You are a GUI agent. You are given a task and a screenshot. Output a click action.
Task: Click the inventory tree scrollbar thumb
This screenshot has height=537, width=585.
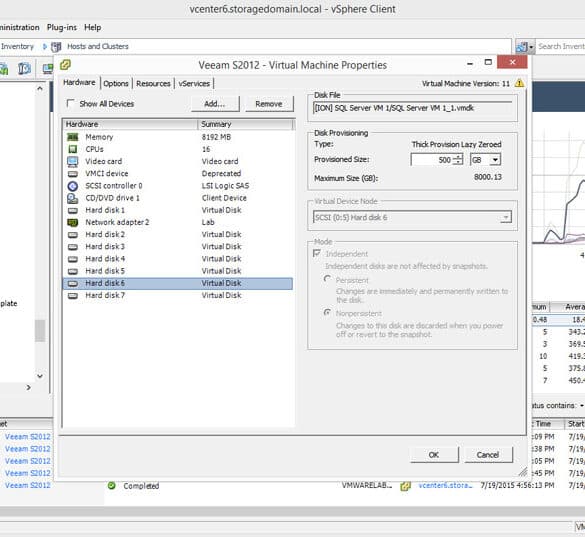[x=40, y=331]
